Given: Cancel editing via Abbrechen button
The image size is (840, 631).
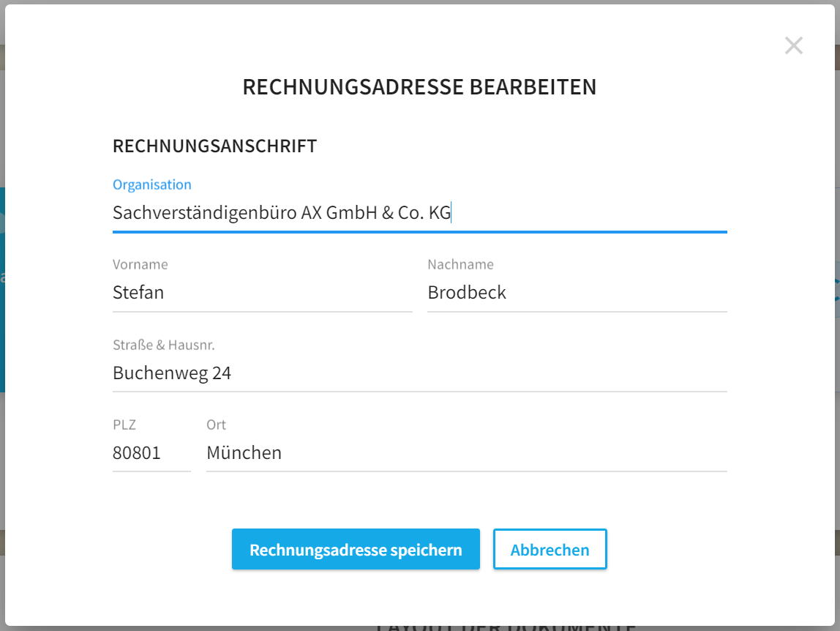Looking at the screenshot, I should point(550,549).
